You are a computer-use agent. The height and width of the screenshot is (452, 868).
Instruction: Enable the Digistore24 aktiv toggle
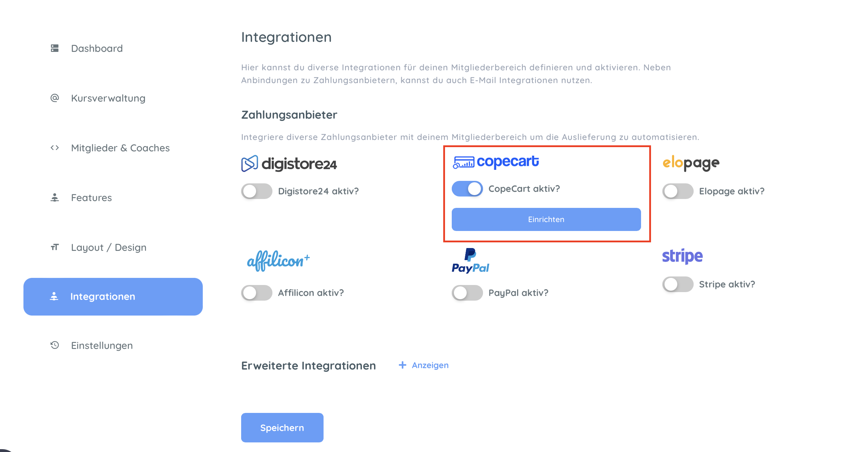pos(256,191)
